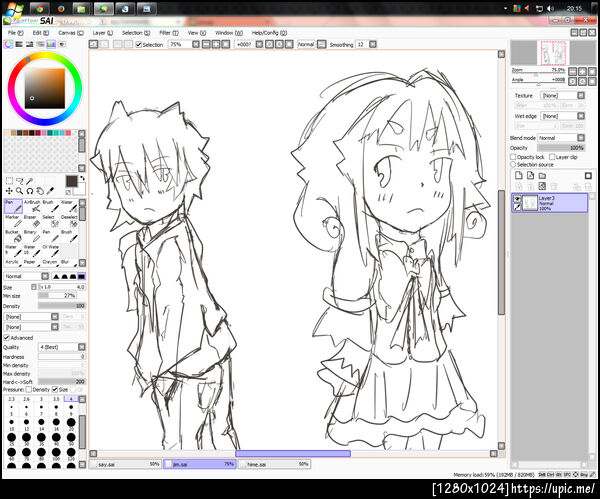Screen dimensions: 600x499
Task: Select brush size 2.6 preset
Action: click(x=26, y=403)
